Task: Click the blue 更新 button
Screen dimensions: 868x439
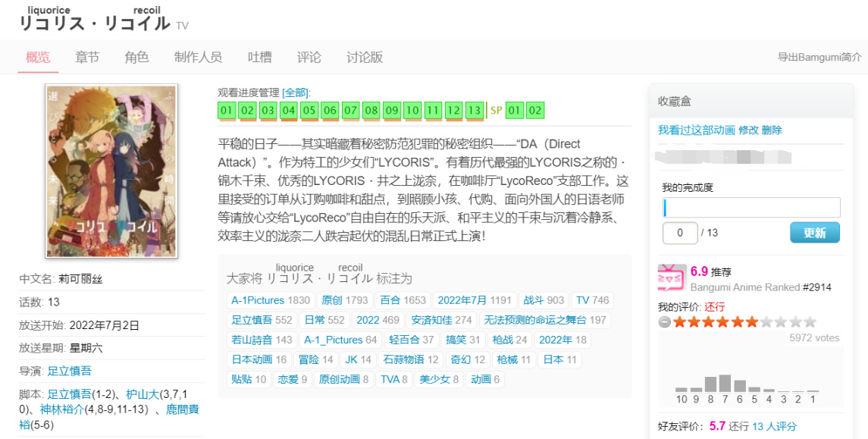Action: tap(814, 233)
